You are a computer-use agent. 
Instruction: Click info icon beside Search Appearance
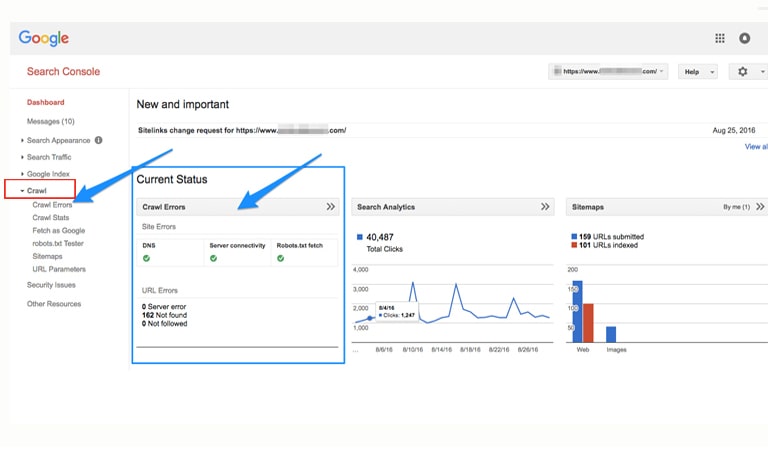pyautogui.click(x=98, y=140)
